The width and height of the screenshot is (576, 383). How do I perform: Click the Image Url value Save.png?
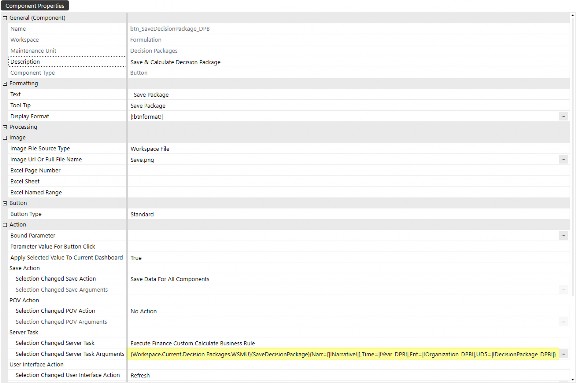(142, 160)
